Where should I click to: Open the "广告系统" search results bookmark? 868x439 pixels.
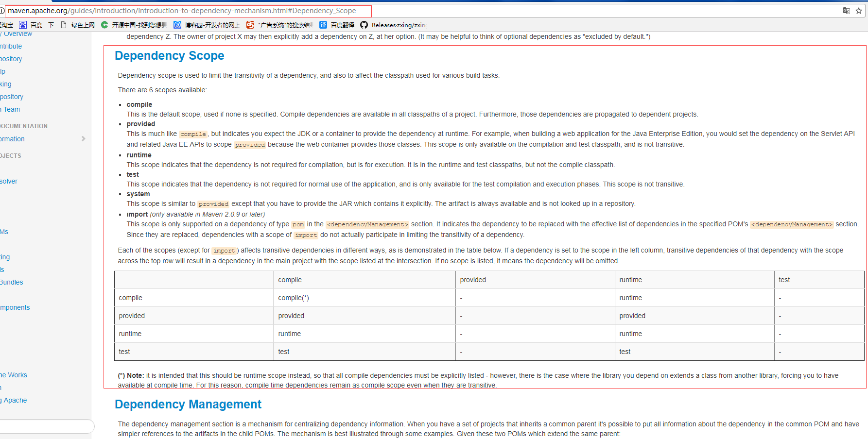[x=279, y=25]
